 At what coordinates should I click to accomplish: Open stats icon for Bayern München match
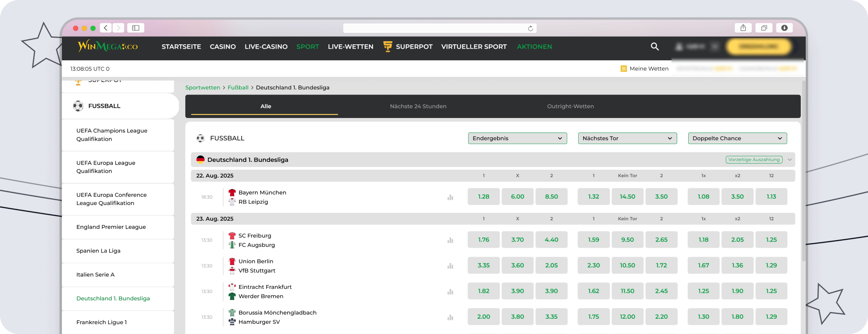pyautogui.click(x=450, y=197)
